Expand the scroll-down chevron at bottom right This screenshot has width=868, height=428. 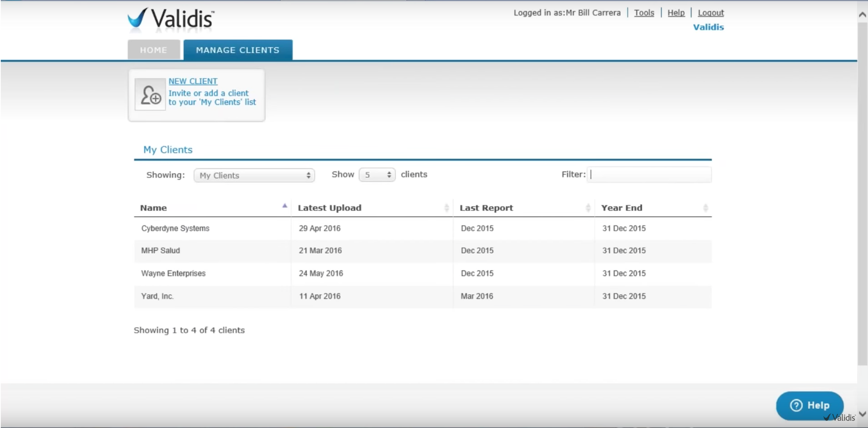(862, 415)
